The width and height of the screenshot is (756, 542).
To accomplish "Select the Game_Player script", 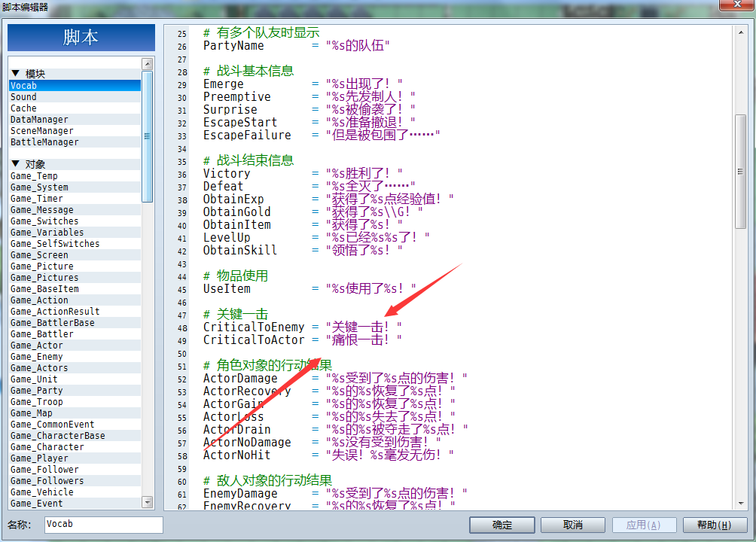I will 75,458.
